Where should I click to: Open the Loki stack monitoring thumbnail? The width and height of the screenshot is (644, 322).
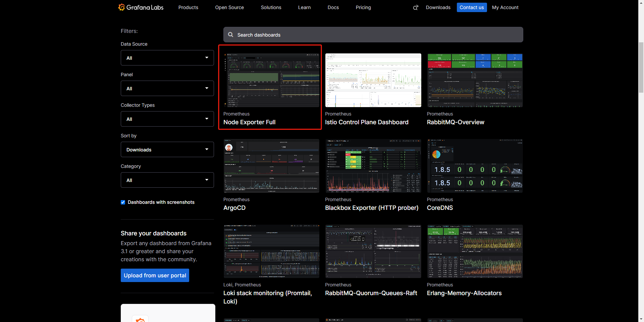[x=271, y=251]
